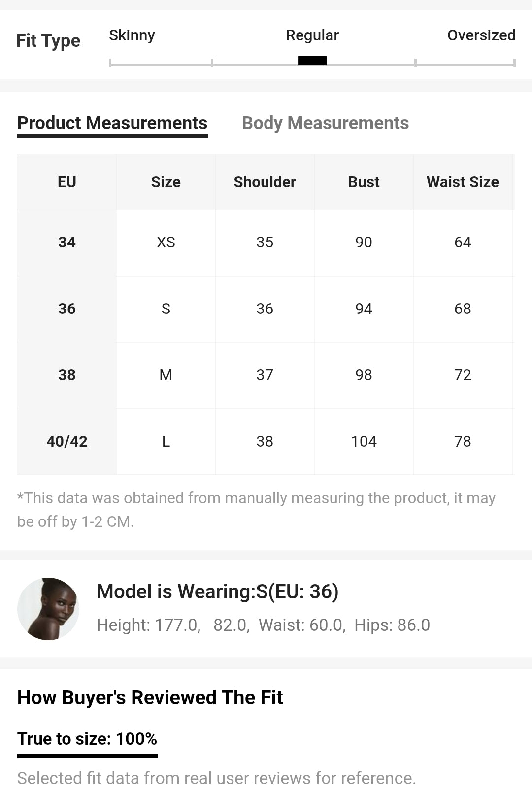This screenshot has width=532, height=798.
Task: Click the black Regular fit slider marker
Action: [312, 61]
